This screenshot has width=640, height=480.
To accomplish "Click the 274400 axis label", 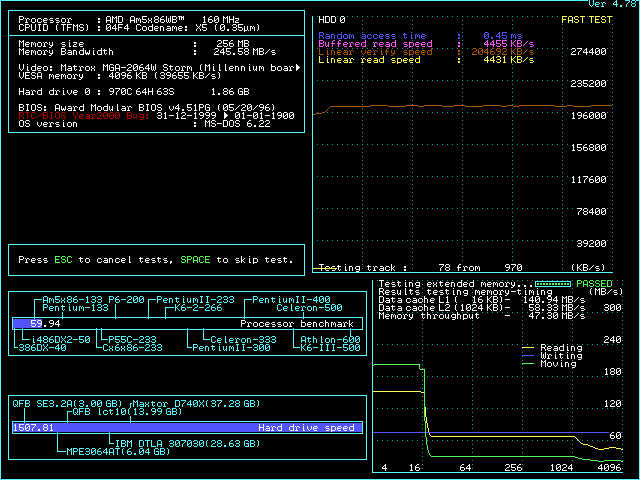I will click(x=588, y=52).
